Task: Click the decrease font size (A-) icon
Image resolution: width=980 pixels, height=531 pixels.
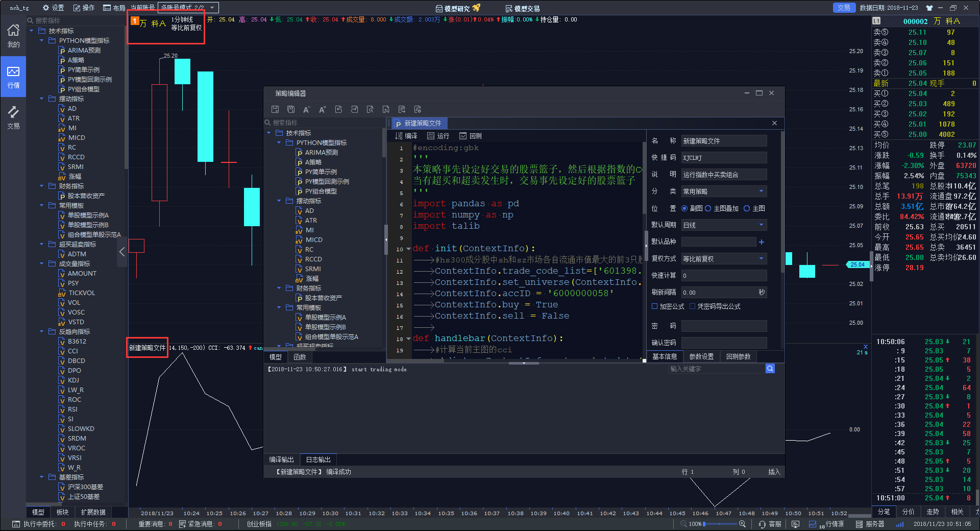Action: (306, 109)
